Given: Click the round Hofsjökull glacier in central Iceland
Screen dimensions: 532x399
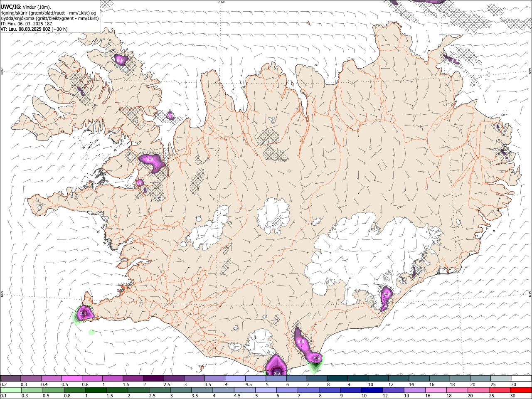Looking at the screenshot, I should click(273, 215).
